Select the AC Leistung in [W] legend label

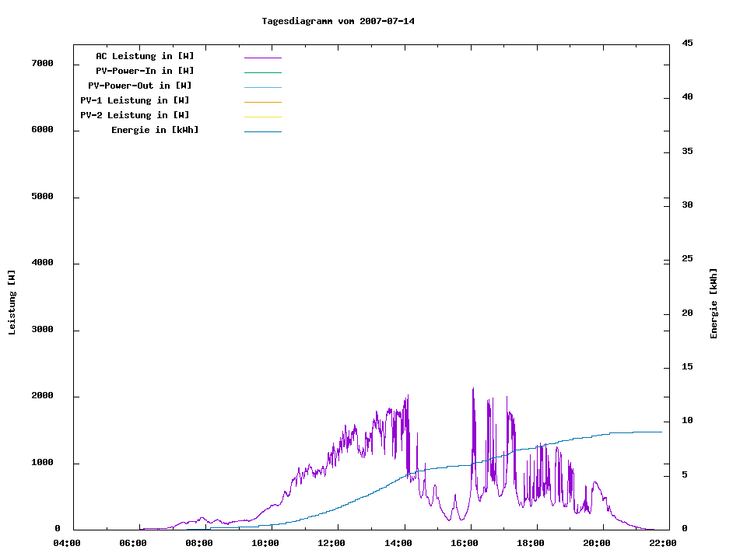pyautogui.click(x=145, y=56)
